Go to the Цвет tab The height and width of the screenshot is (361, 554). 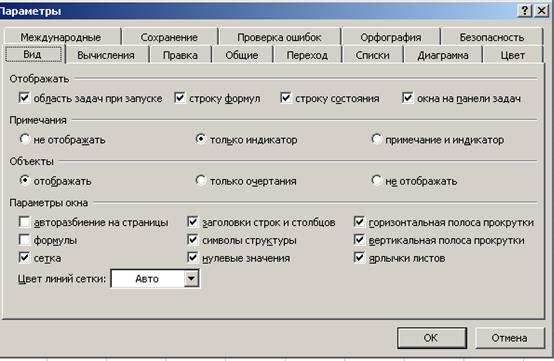[x=512, y=55]
